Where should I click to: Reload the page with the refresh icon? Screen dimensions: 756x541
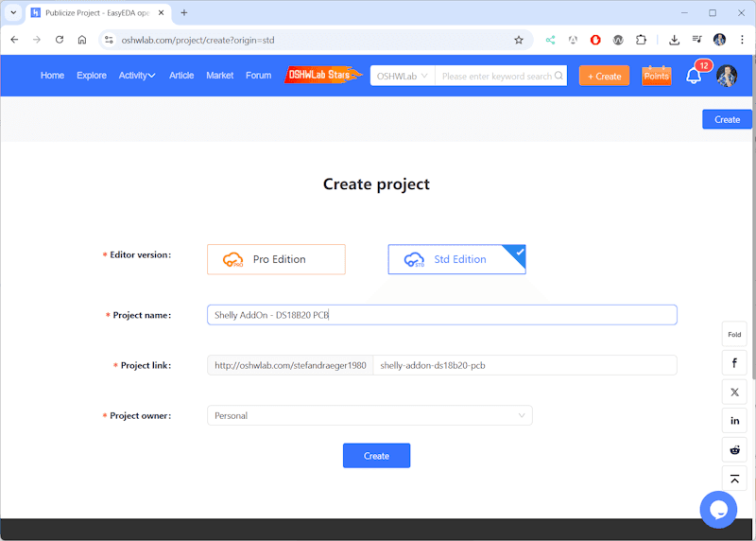(60, 40)
